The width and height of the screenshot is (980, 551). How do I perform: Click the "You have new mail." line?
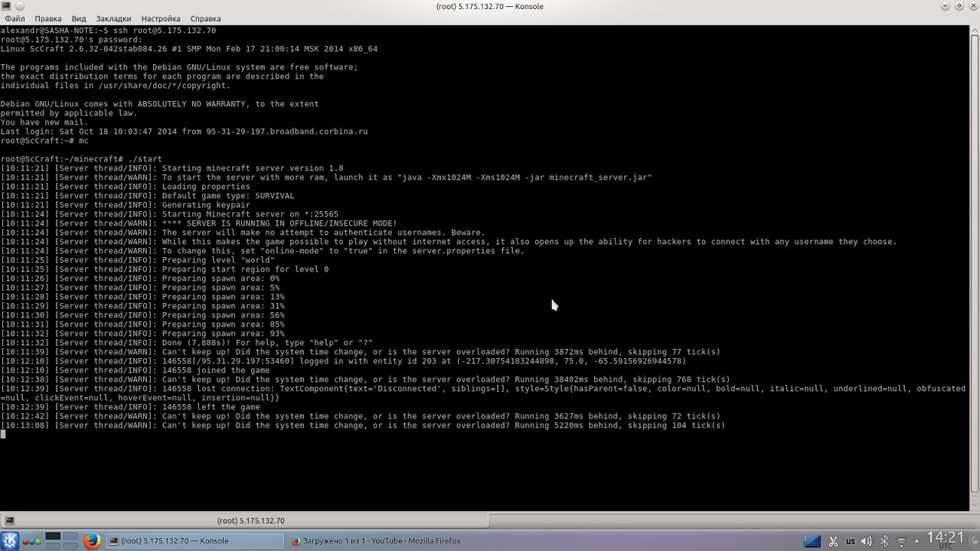[44, 122]
